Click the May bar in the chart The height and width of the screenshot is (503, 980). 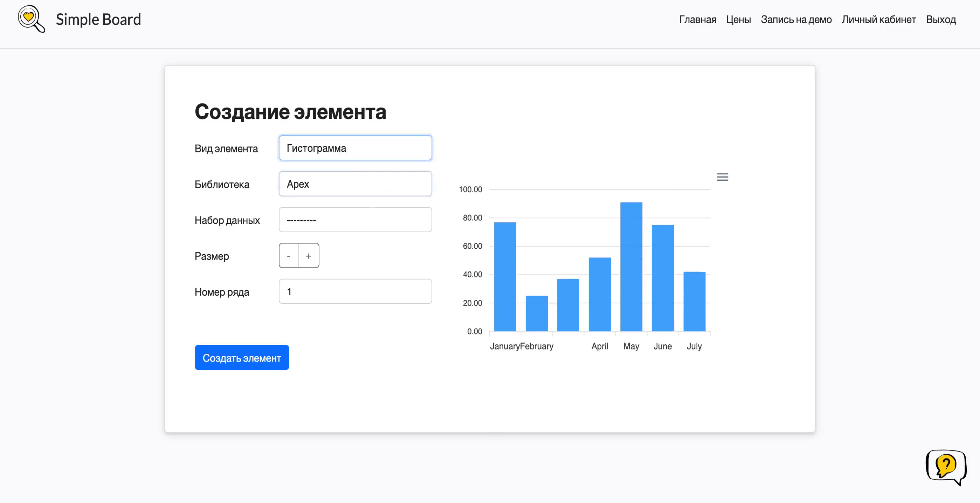[x=631, y=267]
